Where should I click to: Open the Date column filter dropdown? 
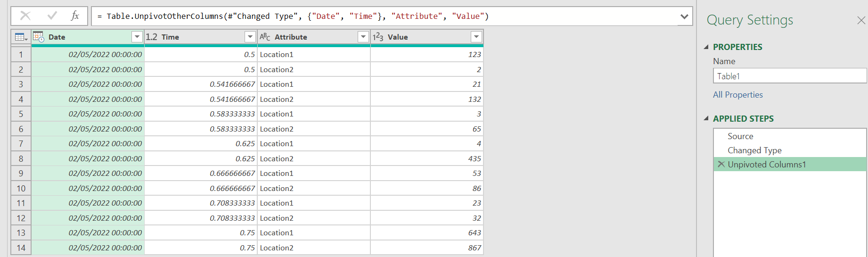[x=137, y=37]
